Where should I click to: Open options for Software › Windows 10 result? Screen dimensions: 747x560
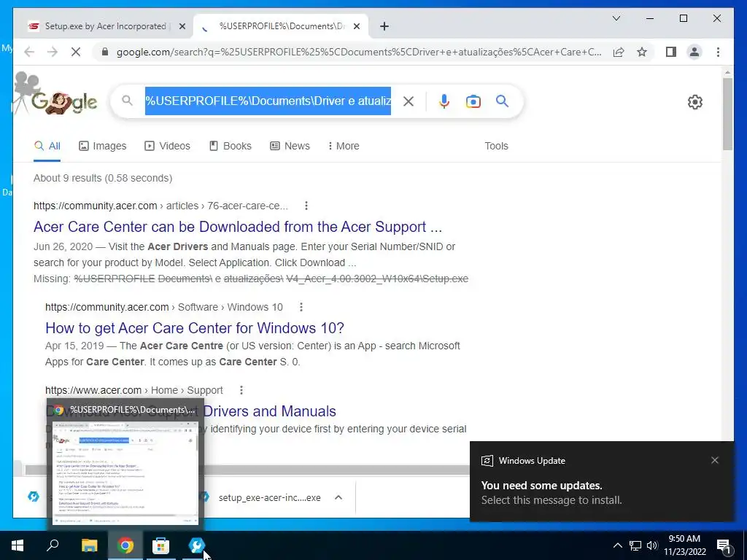coord(301,307)
